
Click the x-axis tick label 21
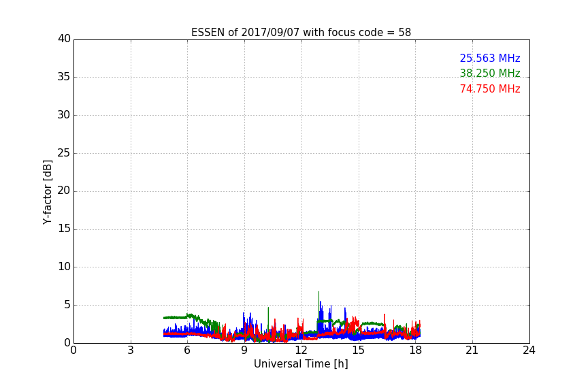[472, 350]
